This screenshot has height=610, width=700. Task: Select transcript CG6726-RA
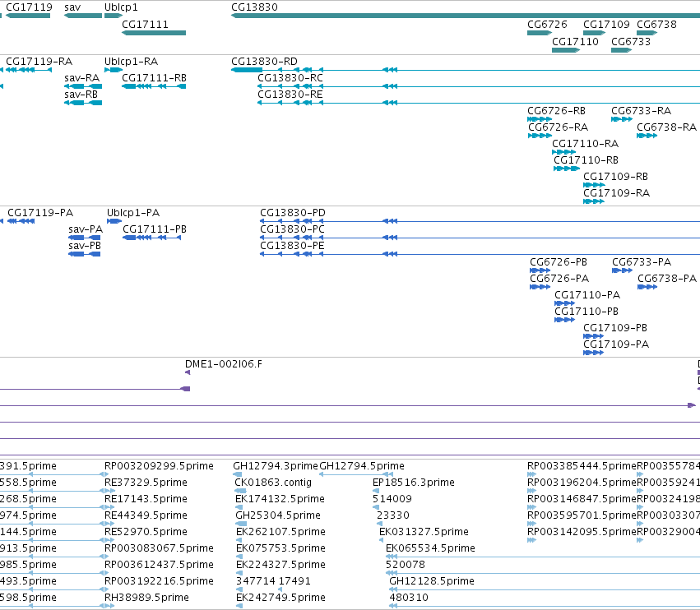[x=558, y=127]
